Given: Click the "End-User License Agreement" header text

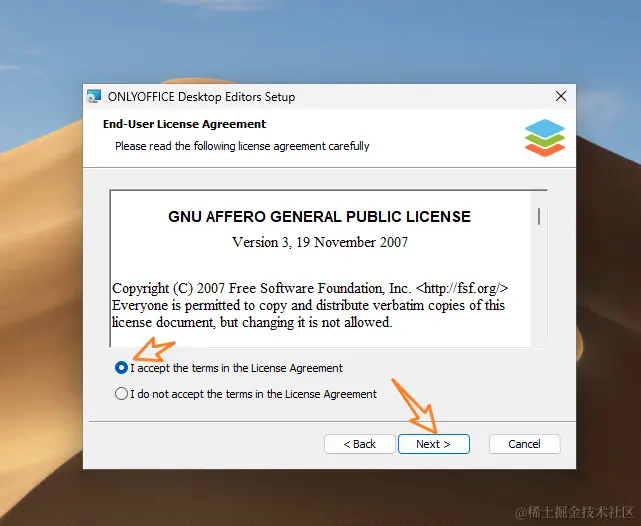Looking at the screenshot, I should (x=184, y=124).
